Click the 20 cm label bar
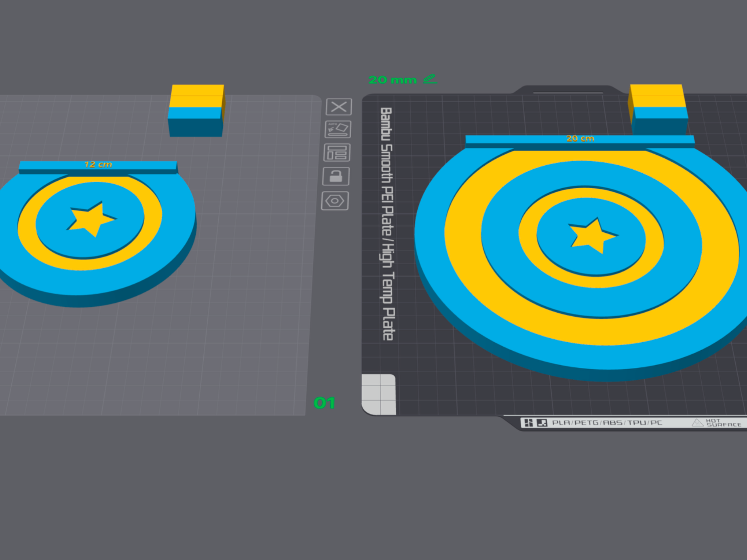 point(580,141)
